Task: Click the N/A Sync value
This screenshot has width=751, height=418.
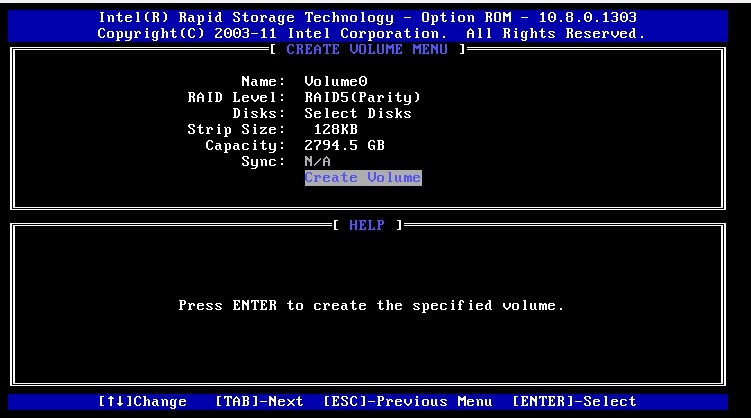Action: point(318,161)
